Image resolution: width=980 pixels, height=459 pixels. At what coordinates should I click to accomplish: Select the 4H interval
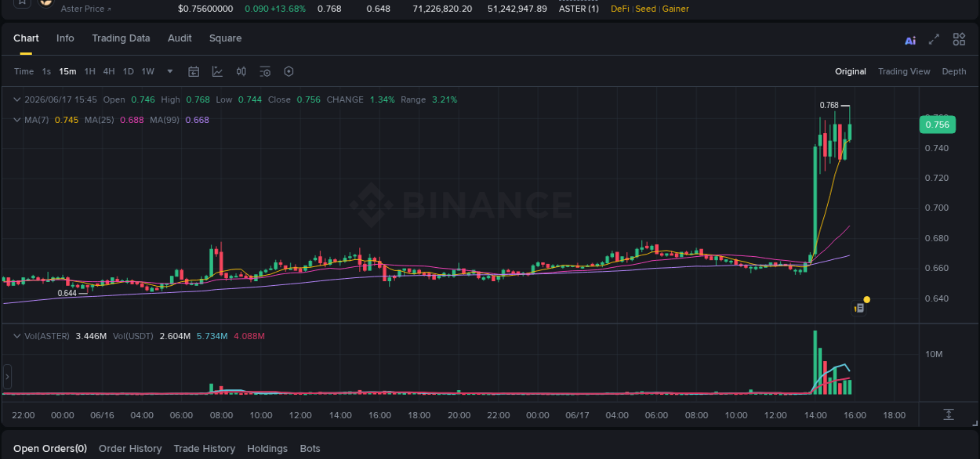coord(108,71)
